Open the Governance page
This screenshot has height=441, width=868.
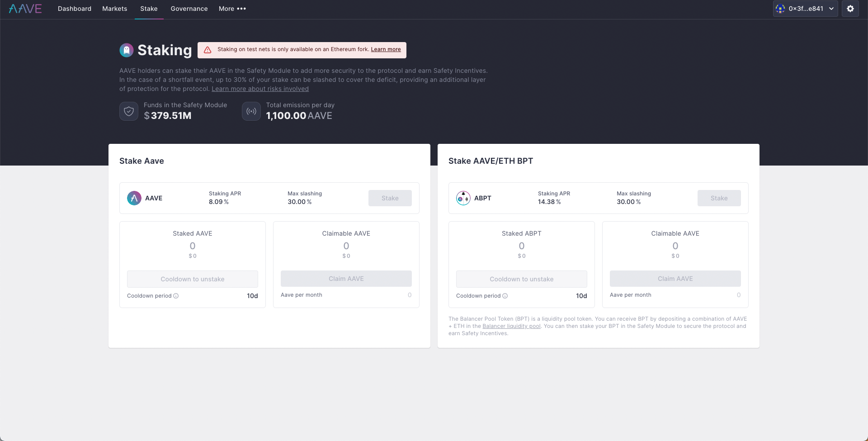189,9
